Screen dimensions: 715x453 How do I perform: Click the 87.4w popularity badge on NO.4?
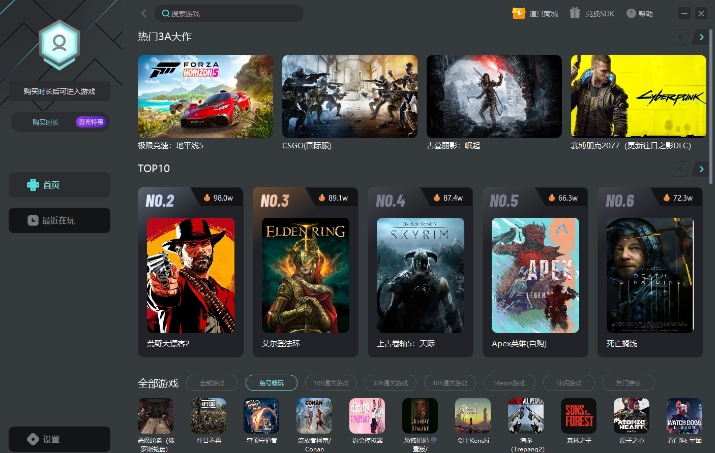[448, 198]
